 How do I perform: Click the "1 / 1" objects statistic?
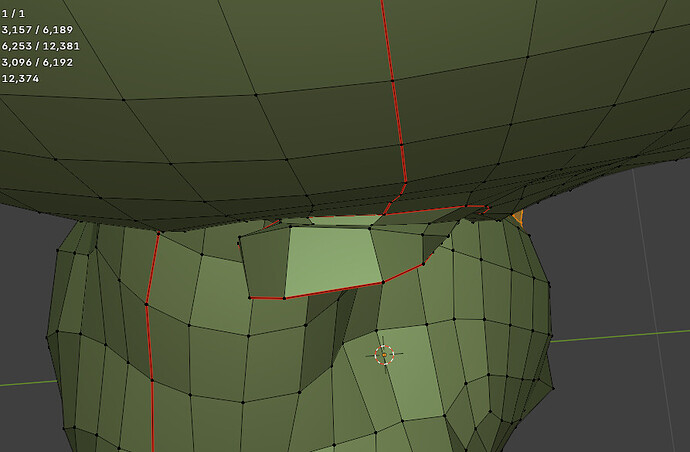[13, 14]
